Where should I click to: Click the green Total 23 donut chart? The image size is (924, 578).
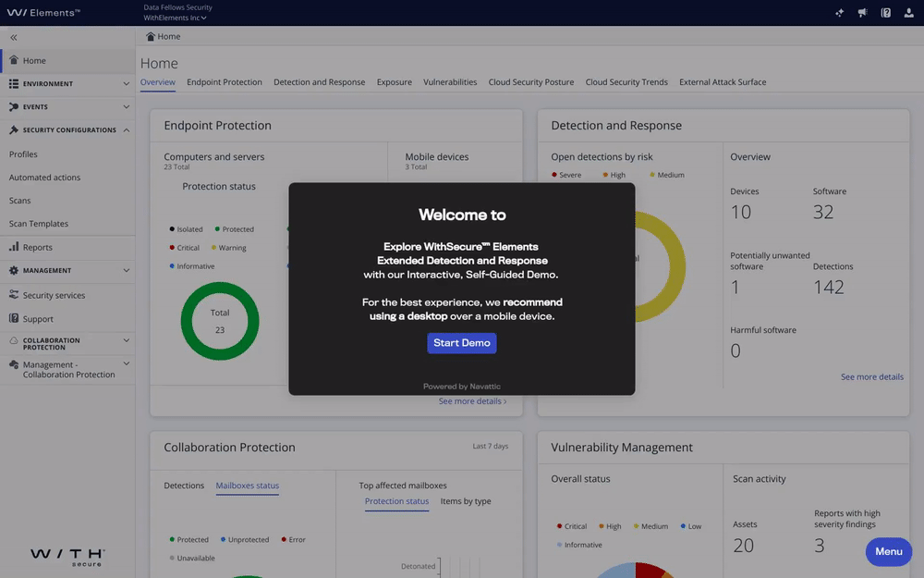coord(220,321)
